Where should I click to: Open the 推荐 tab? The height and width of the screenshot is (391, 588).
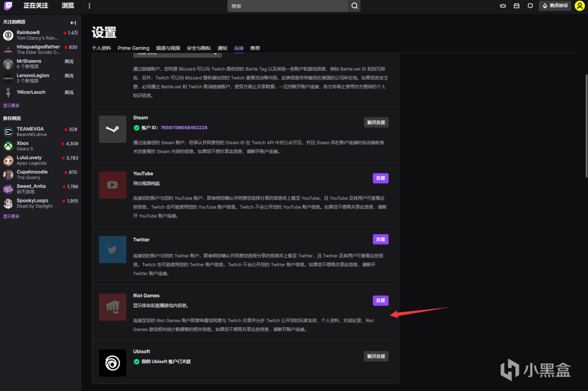(x=255, y=48)
